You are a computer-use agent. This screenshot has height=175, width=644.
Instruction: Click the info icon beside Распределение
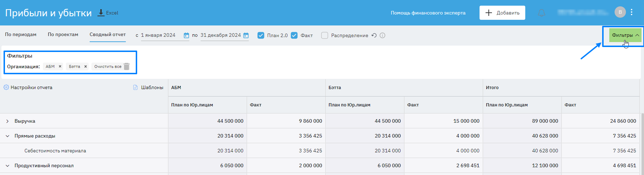tap(382, 35)
